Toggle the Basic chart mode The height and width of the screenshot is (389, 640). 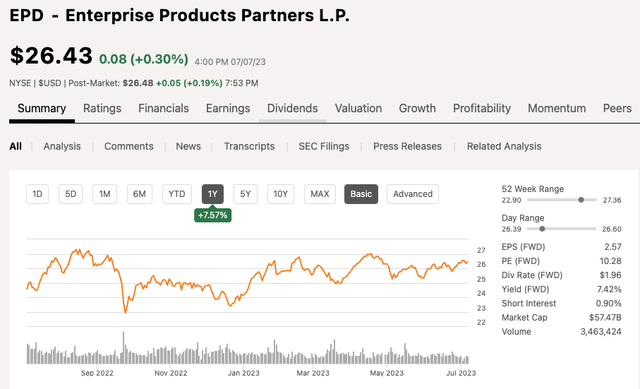click(361, 194)
